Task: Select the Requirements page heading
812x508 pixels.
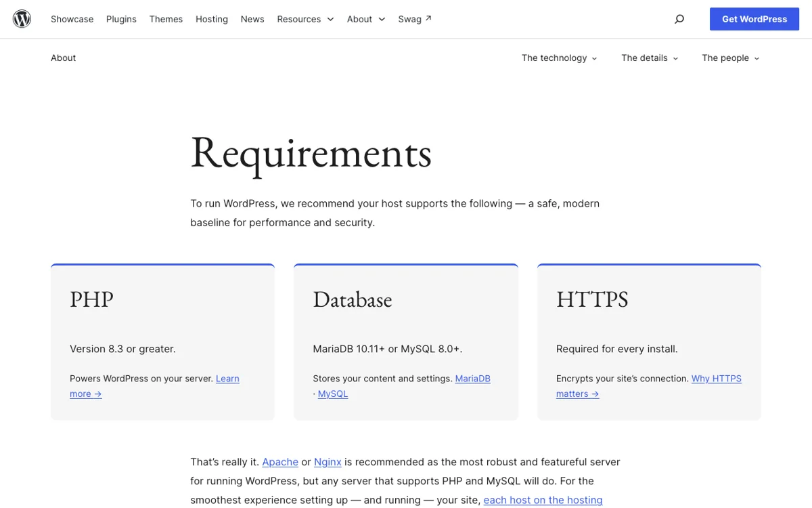Action: pos(311,153)
